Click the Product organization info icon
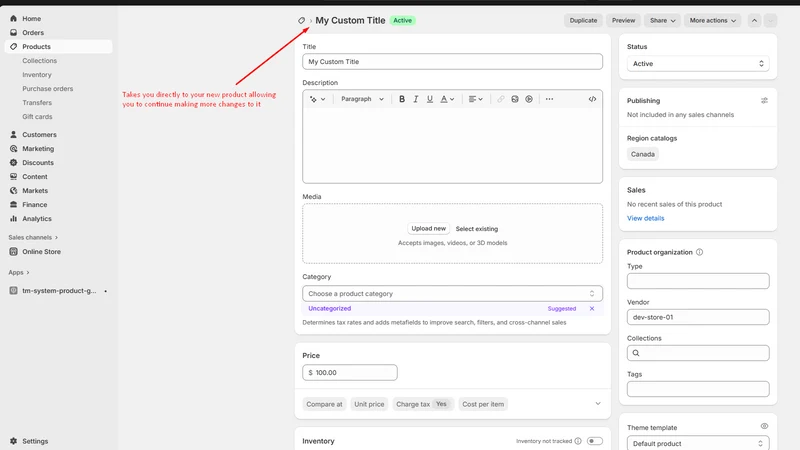Image resolution: width=800 pixels, height=450 pixels. pyautogui.click(x=699, y=252)
